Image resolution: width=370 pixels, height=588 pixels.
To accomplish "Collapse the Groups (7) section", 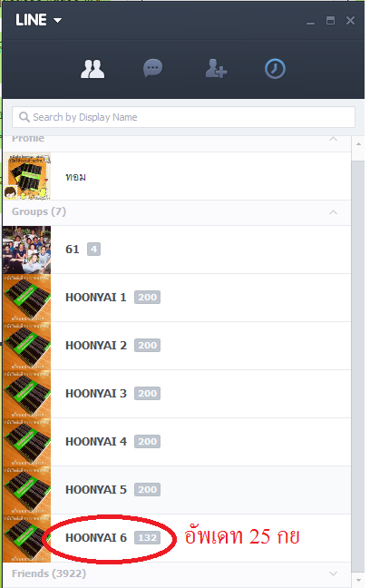I will coord(333,212).
